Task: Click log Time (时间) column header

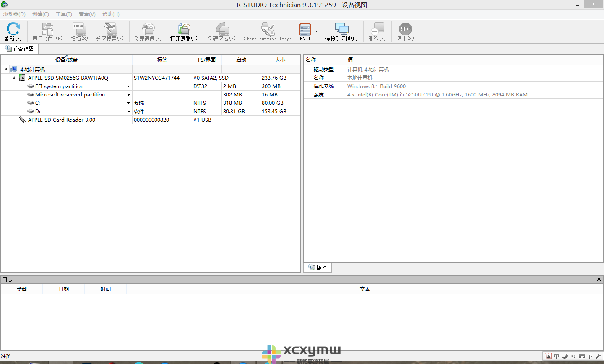Action: (106, 289)
